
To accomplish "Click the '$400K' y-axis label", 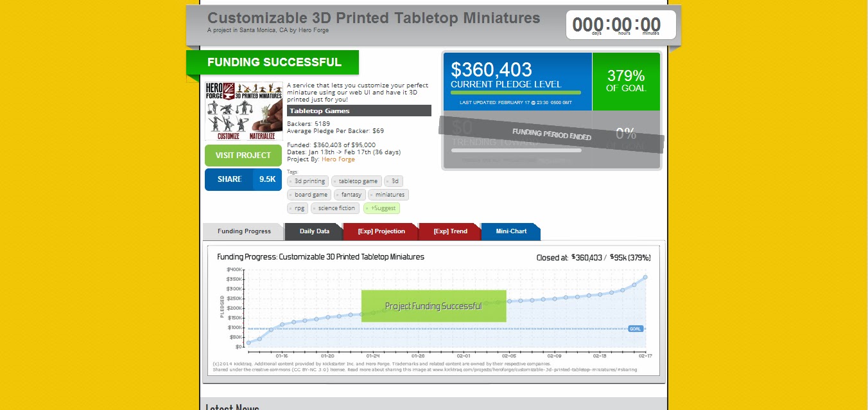I will (x=234, y=270).
